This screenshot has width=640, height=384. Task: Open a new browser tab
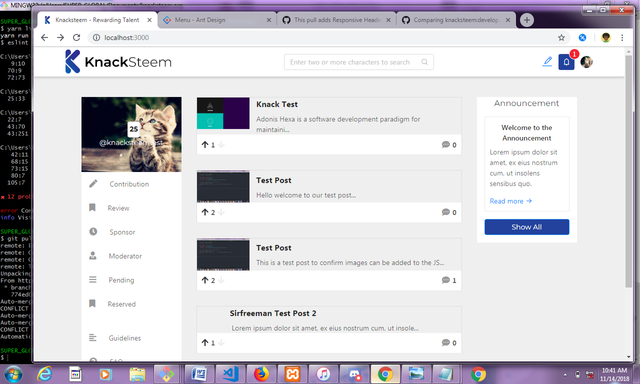527,20
